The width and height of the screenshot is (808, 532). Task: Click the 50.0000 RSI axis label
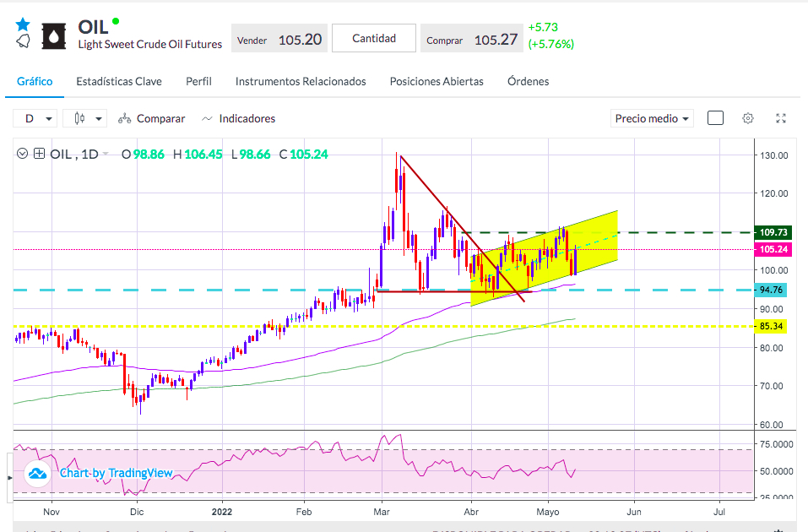point(777,471)
